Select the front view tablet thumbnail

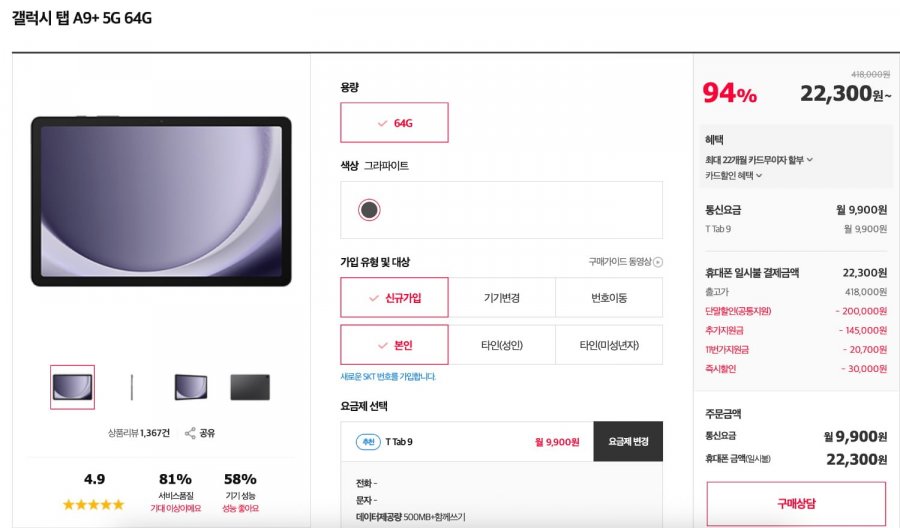click(72, 387)
